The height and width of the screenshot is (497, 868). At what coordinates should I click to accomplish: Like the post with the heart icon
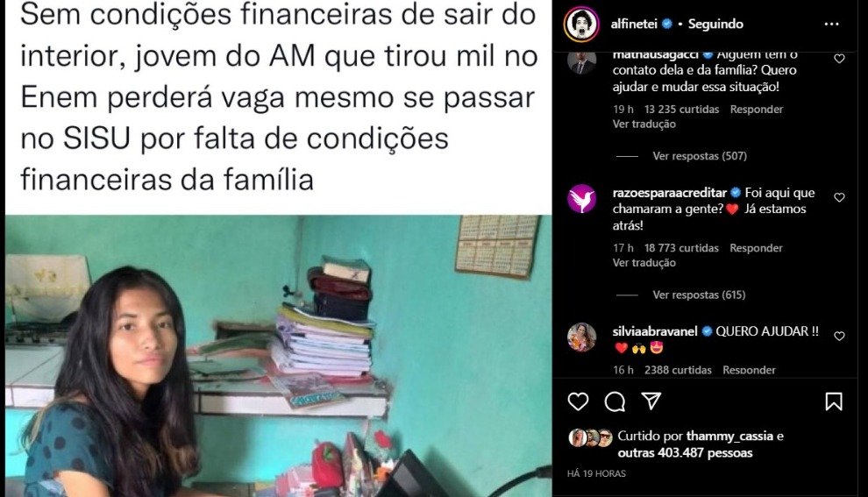click(578, 401)
